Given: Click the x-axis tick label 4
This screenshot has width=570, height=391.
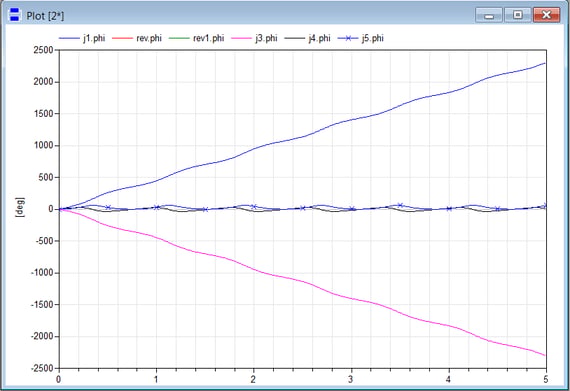Looking at the screenshot, I should [448, 379].
